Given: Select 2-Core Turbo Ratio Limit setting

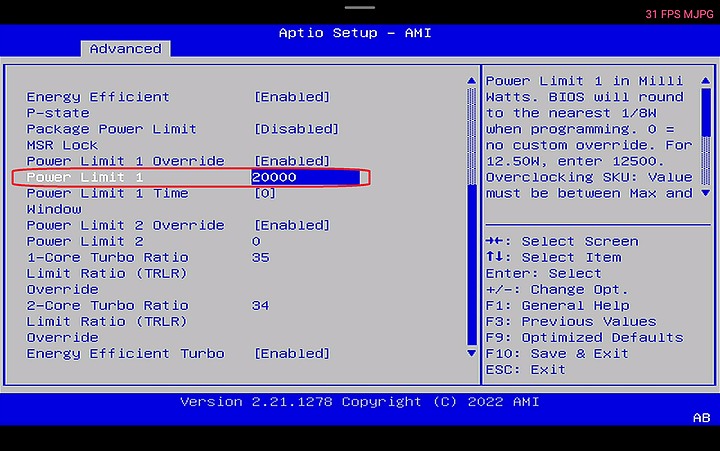Looking at the screenshot, I should click(x=107, y=321).
